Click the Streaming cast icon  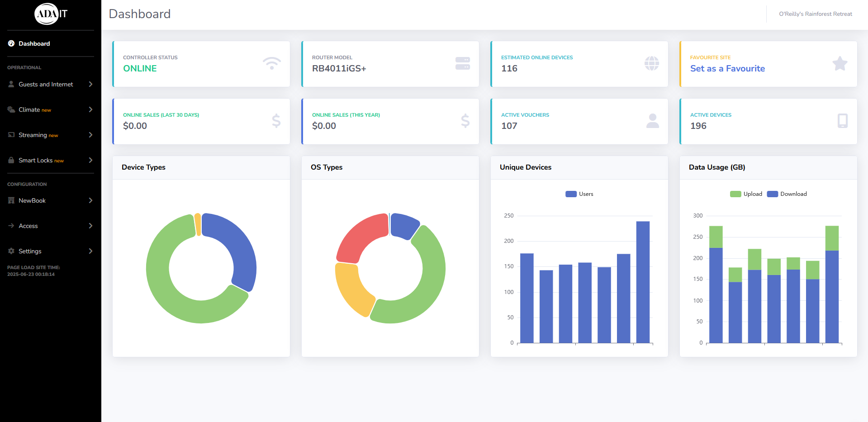[x=11, y=135]
